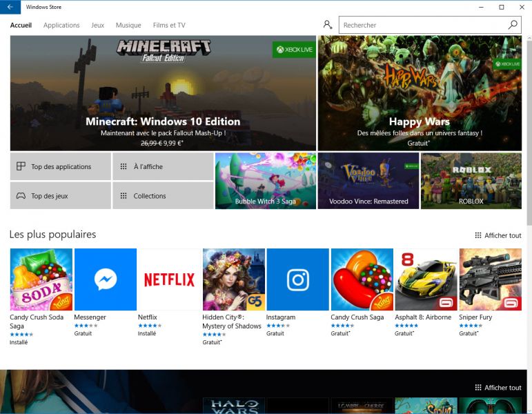Open the Messenger app icon
The image size is (532, 414).
(106, 279)
